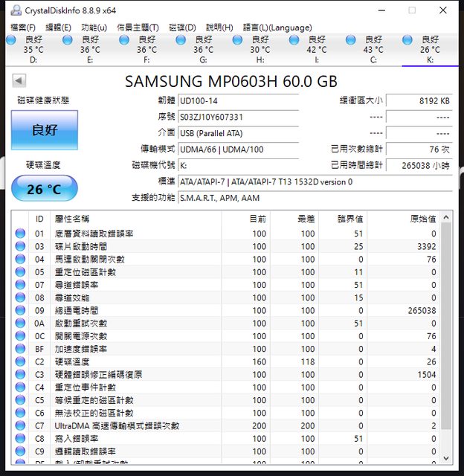Switch to the E: disk tab

89,49
